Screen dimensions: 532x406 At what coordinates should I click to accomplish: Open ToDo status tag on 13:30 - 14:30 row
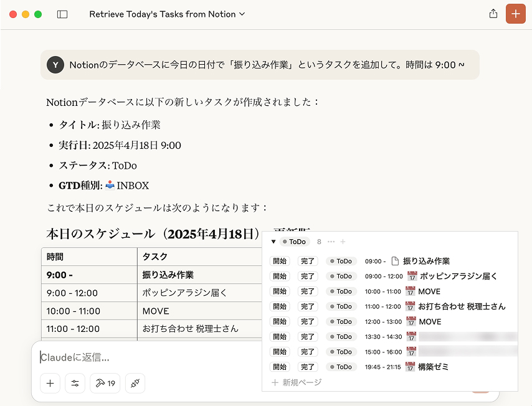point(341,336)
